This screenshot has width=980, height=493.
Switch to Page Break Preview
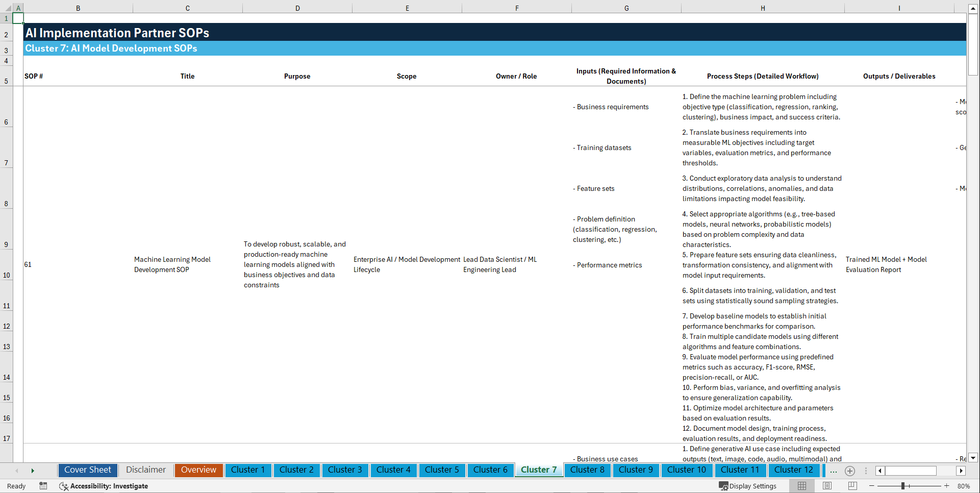[x=852, y=486]
